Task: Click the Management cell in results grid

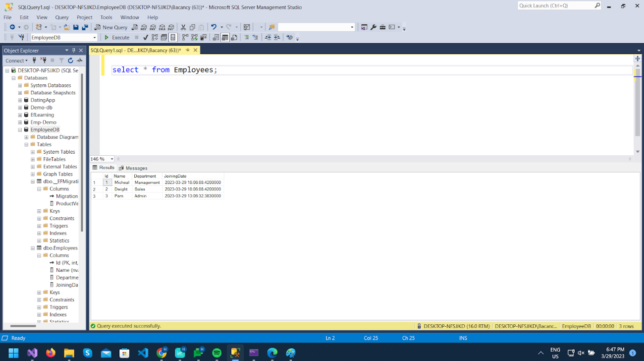Action: coord(147,182)
